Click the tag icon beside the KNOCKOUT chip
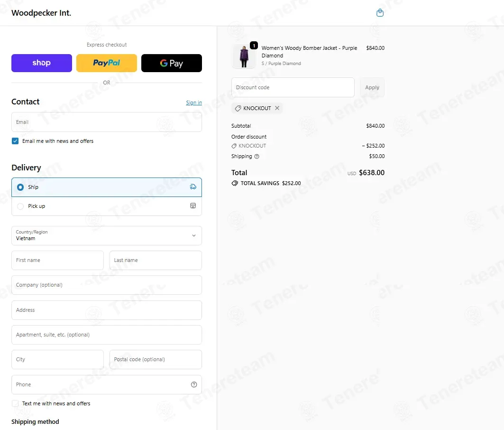 [x=238, y=108]
